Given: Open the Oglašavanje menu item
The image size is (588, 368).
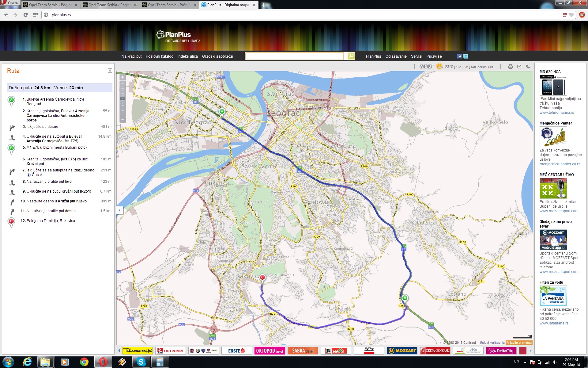Looking at the screenshot, I should coord(396,56).
